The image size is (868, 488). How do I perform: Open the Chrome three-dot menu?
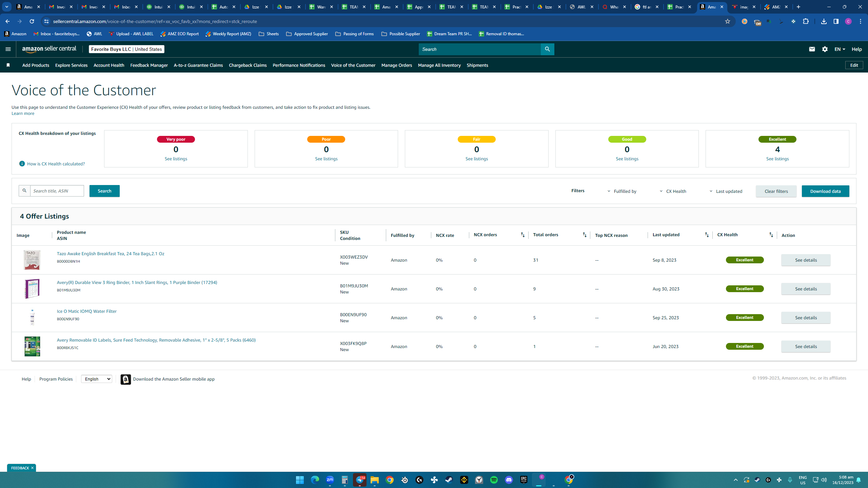(x=861, y=21)
